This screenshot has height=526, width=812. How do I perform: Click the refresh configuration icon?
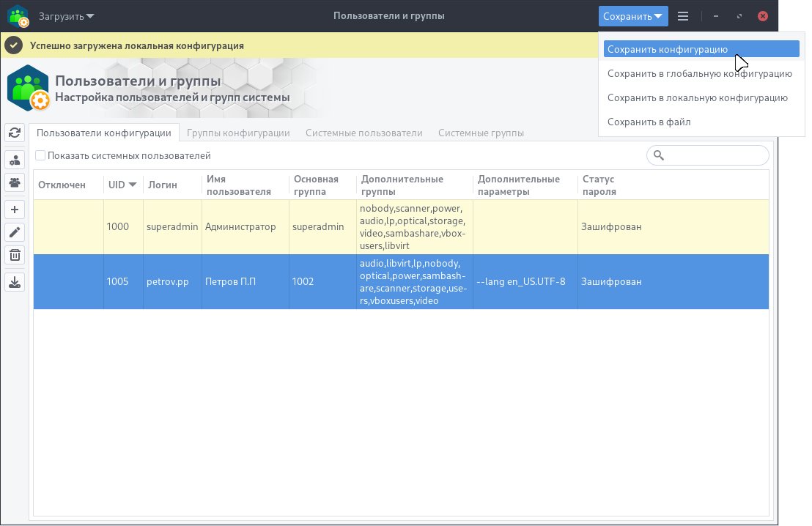tap(15, 134)
